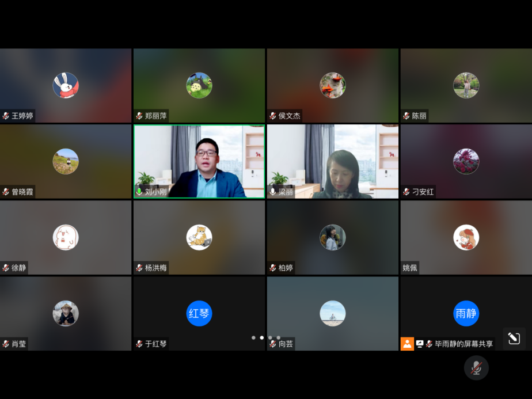Click 杨洪梅's orange cat avatar

199,237
